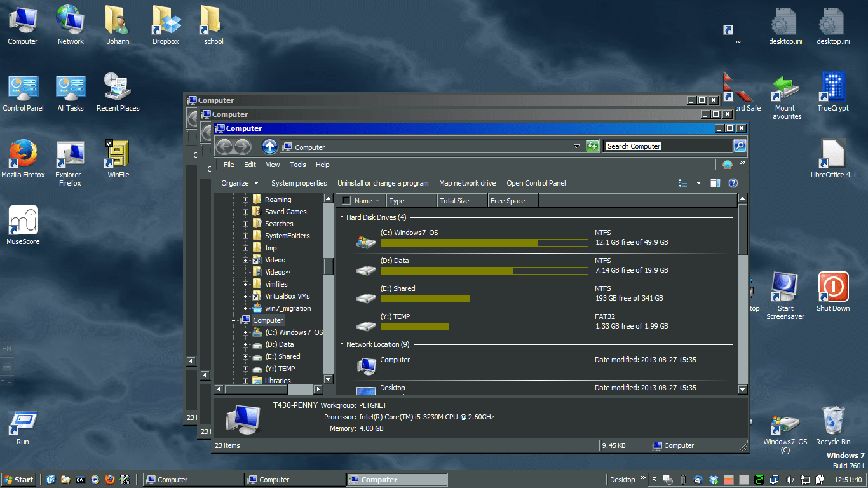Click the Refresh button next to address bar
The height and width of the screenshot is (488, 868).
click(x=592, y=146)
